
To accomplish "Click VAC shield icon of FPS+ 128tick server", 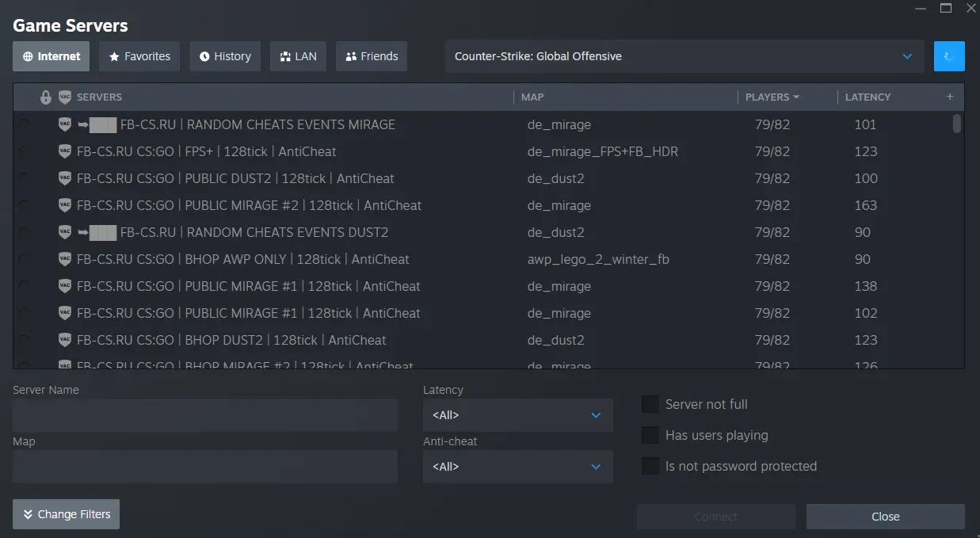I will (x=65, y=151).
